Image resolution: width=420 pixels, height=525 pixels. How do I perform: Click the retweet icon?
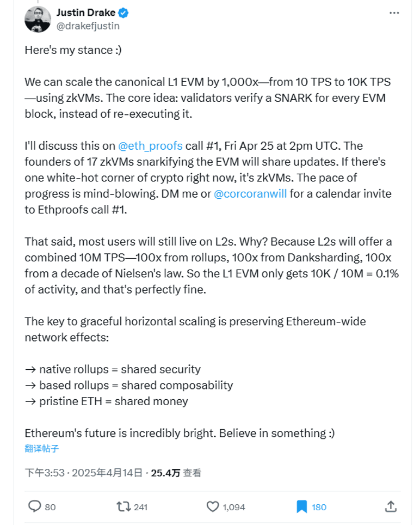pos(123,506)
